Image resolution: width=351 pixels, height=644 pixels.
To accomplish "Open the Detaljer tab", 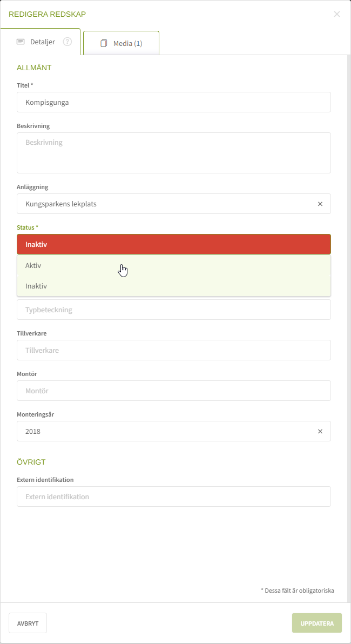I will click(42, 42).
